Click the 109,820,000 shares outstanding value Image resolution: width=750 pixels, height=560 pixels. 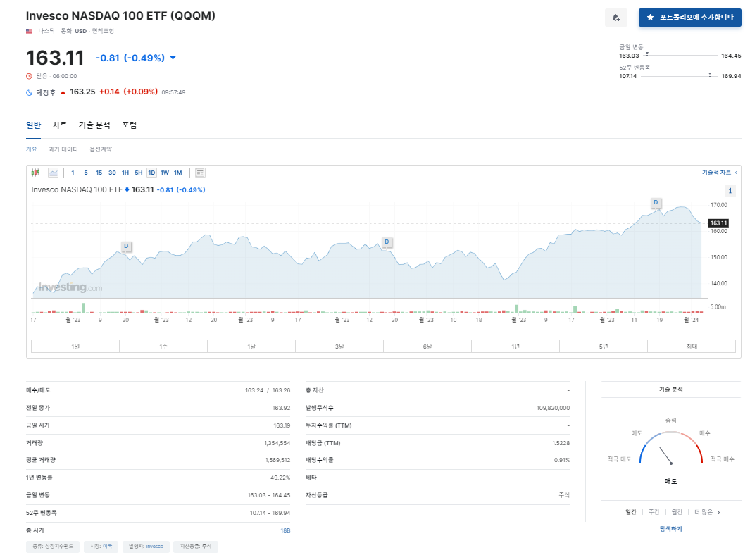click(x=553, y=408)
